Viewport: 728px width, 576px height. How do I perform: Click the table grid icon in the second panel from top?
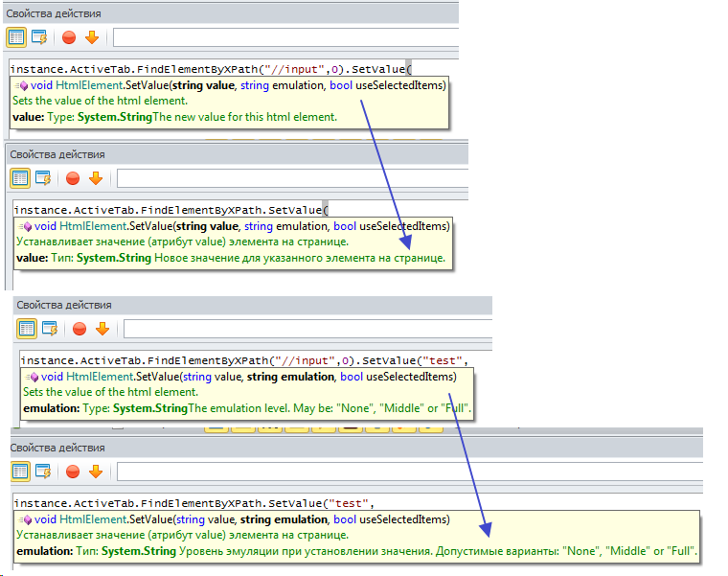click(20, 178)
